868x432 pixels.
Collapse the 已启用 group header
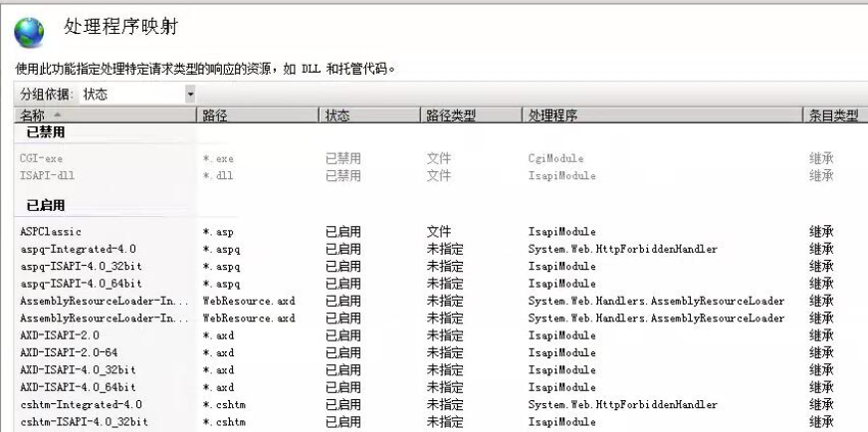click(45, 205)
